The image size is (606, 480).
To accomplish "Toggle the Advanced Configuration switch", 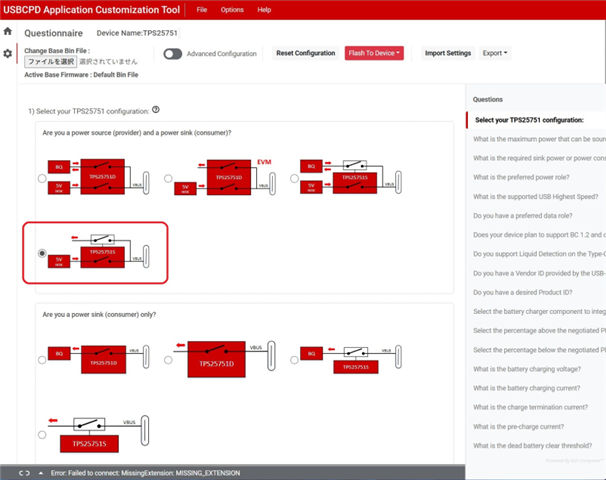I will [172, 54].
